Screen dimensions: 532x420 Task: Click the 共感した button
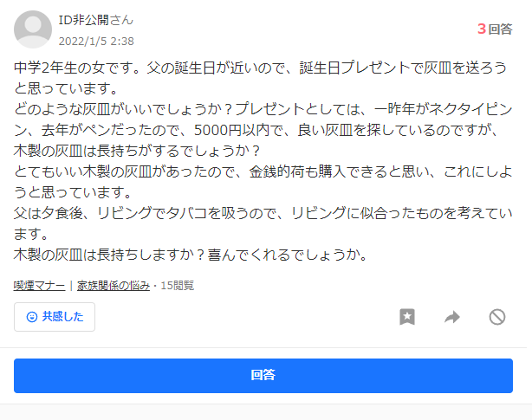coord(55,317)
